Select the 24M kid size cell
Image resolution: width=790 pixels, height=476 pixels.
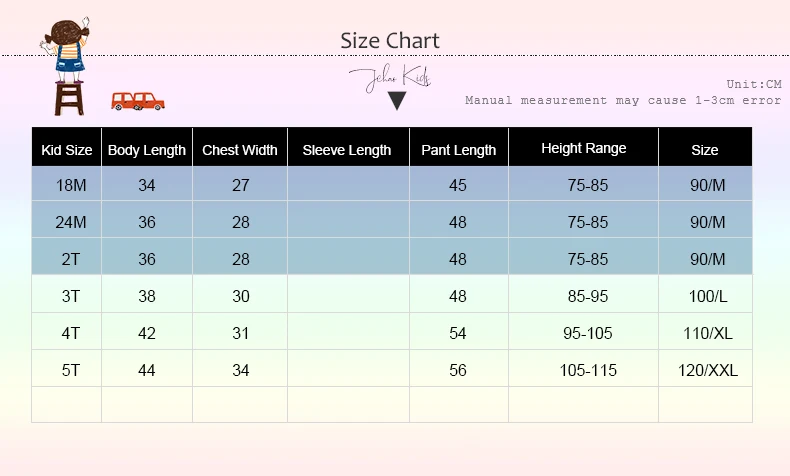pyautogui.click(x=67, y=222)
